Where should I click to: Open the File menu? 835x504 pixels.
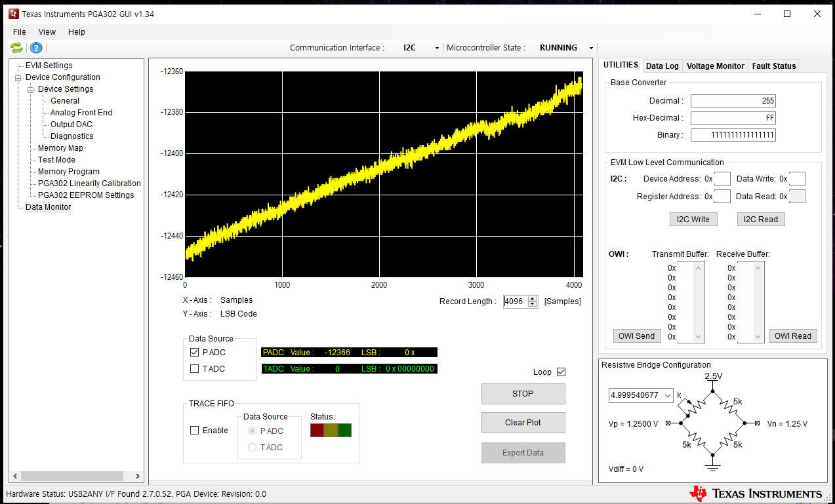click(x=20, y=31)
